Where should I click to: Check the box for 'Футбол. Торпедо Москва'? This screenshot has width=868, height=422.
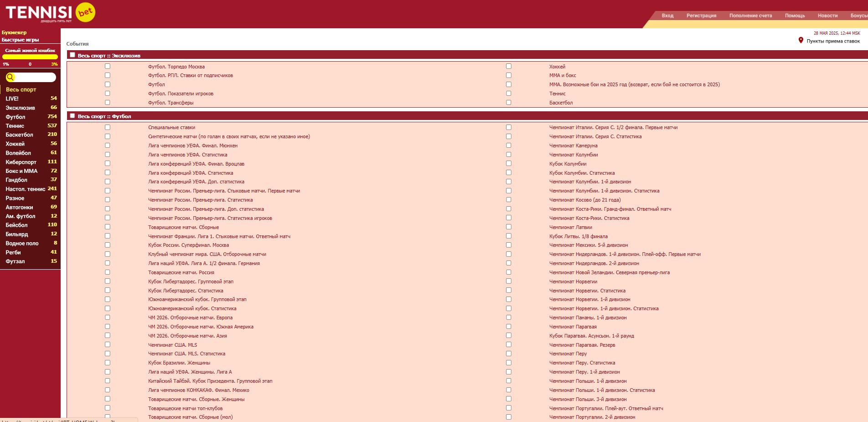[x=108, y=66]
